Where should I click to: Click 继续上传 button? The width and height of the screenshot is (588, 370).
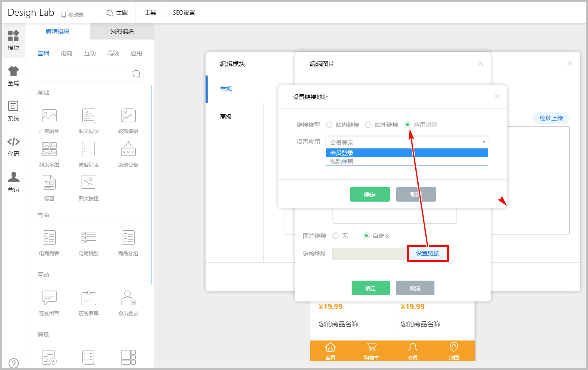(x=551, y=118)
